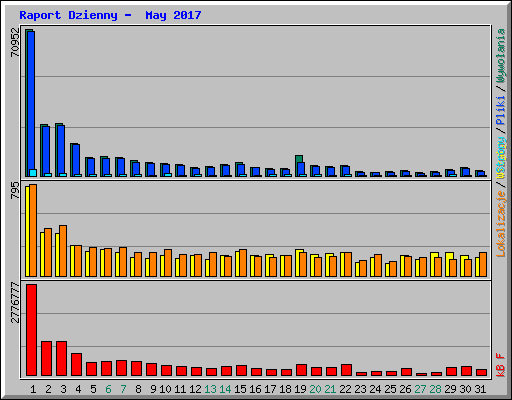Click the 2776777 y-axis value
512x400 pixels.
[x=15, y=302]
